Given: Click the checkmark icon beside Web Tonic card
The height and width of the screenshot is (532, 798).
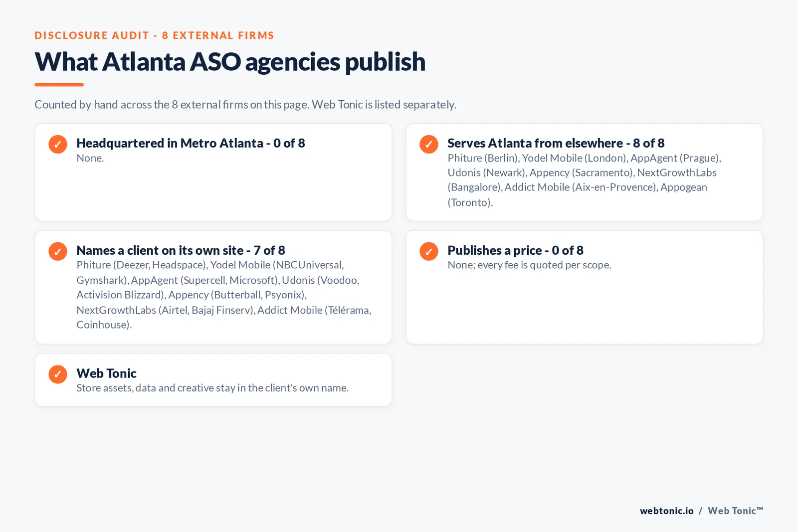Looking at the screenshot, I should click(x=58, y=374).
